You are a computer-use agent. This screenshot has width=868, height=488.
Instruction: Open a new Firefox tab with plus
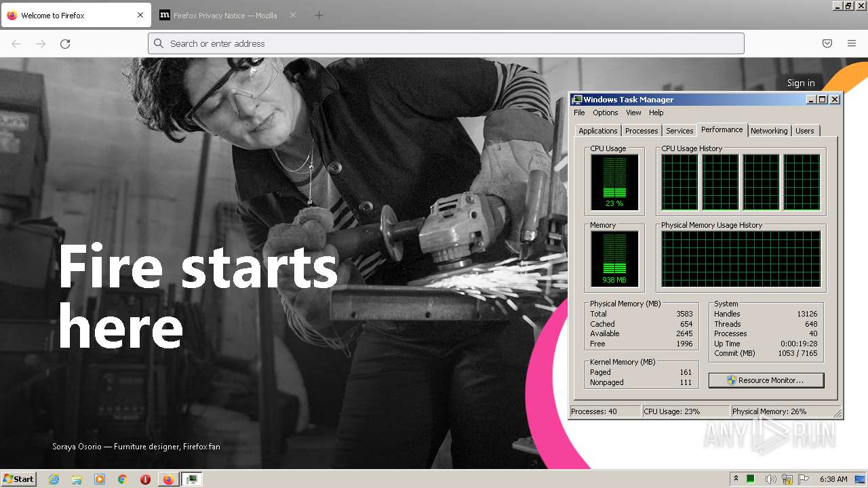pos(319,15)
